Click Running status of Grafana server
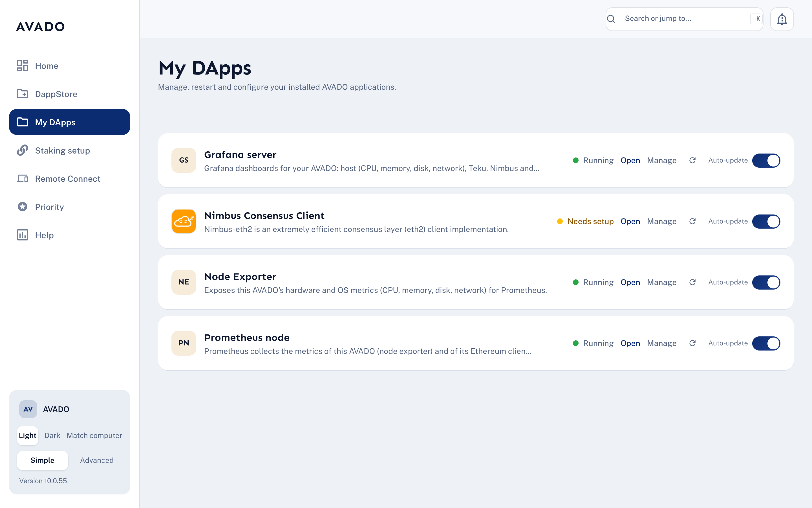 pyautogui.click(x=598, y=160)
